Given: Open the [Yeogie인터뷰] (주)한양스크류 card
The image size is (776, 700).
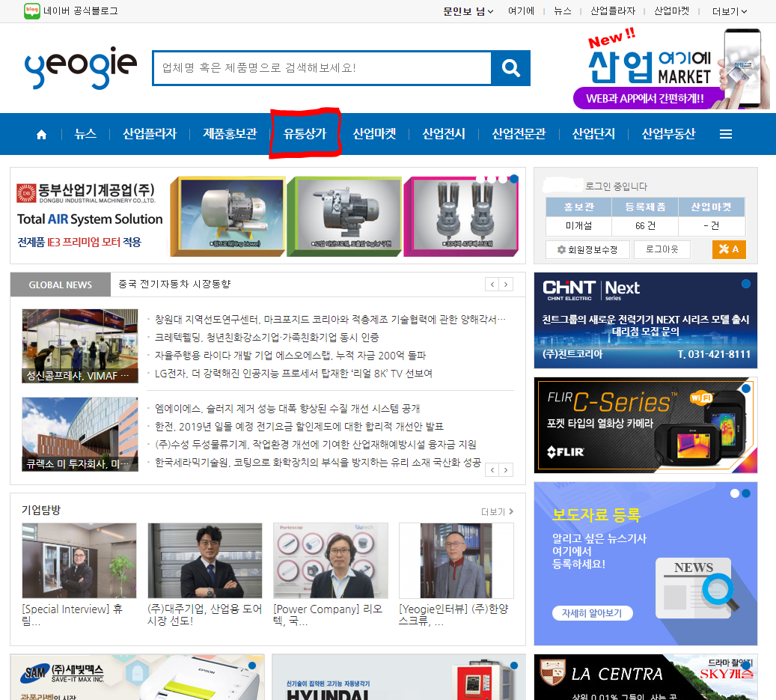Looking at the screenshot, I should pos(456,575).
